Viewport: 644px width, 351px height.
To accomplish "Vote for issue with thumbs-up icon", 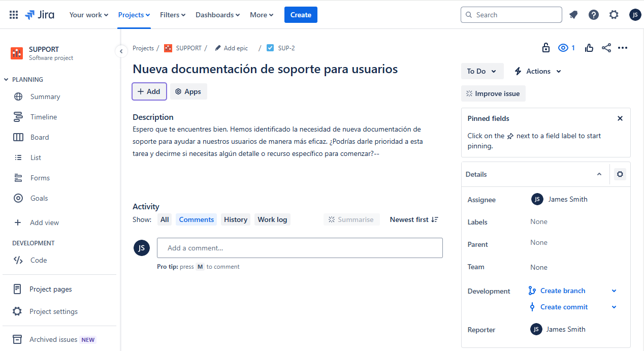I will 589,48.
